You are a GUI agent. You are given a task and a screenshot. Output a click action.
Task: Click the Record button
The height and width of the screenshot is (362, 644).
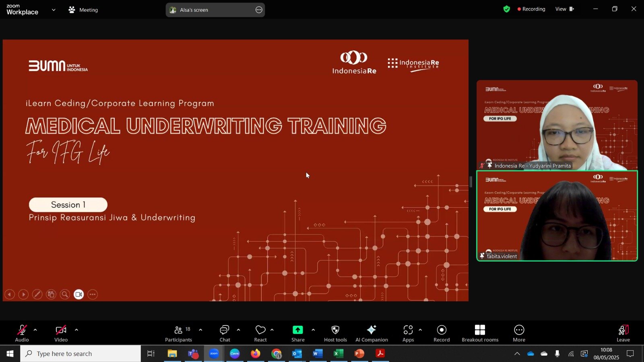coord(442,333)
